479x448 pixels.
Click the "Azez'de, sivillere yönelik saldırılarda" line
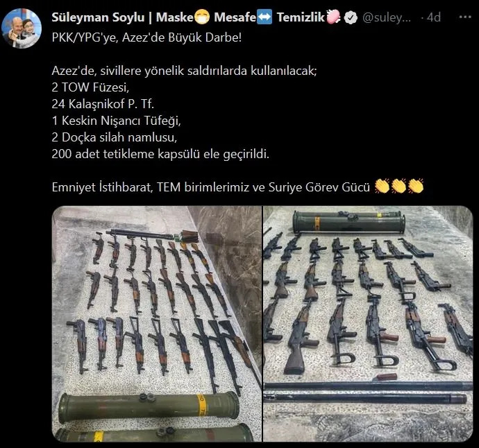[x=183, y=70]
